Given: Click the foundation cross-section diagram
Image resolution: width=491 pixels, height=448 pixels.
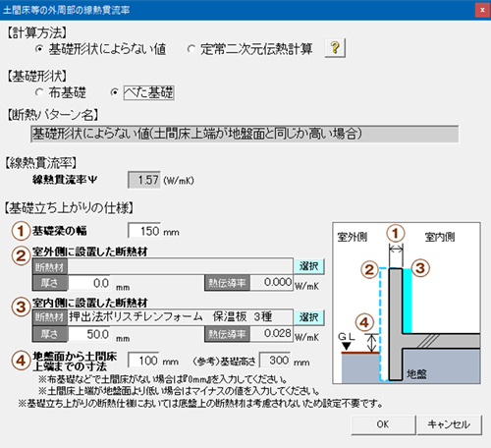Looking at the screenshot, I should coord(407,303).
